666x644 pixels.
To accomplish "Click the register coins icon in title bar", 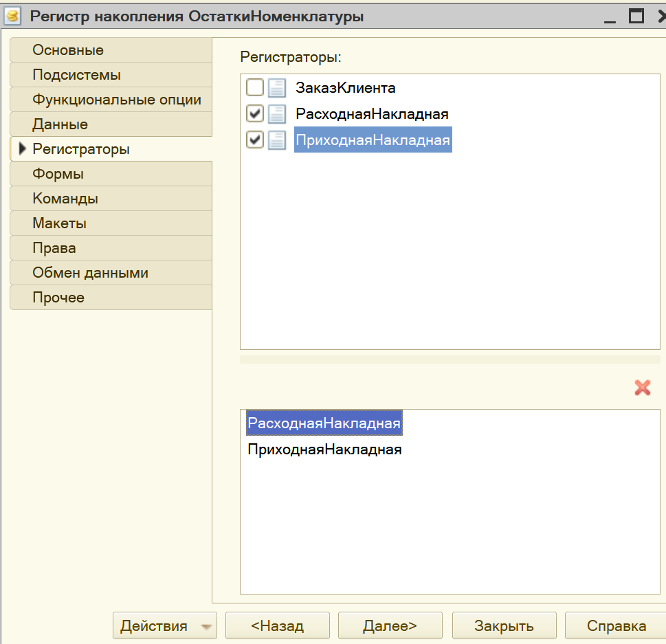I will [13, 16].
